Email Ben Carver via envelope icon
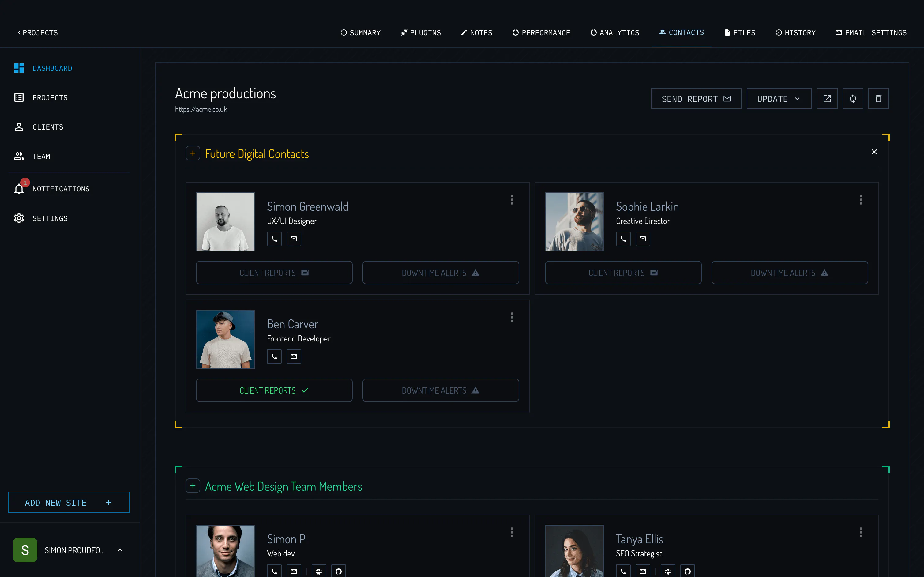The width and height of the screenshot is (924, 577). click(x=294, y=356)
